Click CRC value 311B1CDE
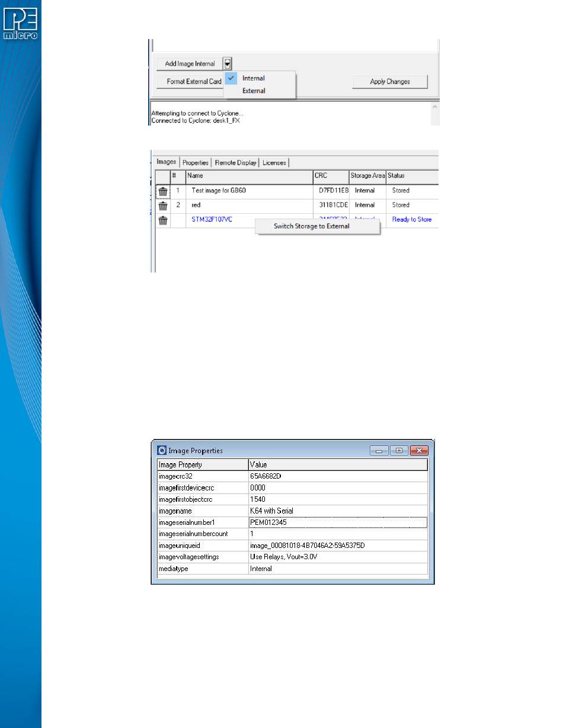563x728 pixels. tap(334, 205)
